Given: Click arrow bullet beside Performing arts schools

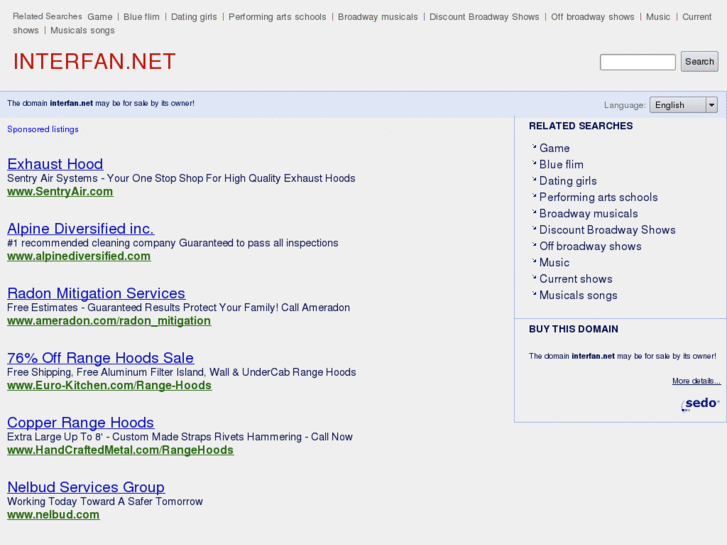Looking at the screenshot, I should pos(534,196).
